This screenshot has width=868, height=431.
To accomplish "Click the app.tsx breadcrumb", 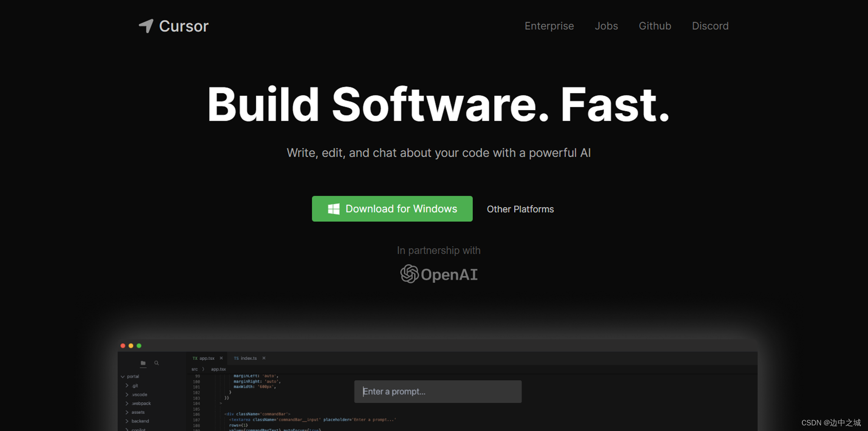I will [x=218, y=369].
